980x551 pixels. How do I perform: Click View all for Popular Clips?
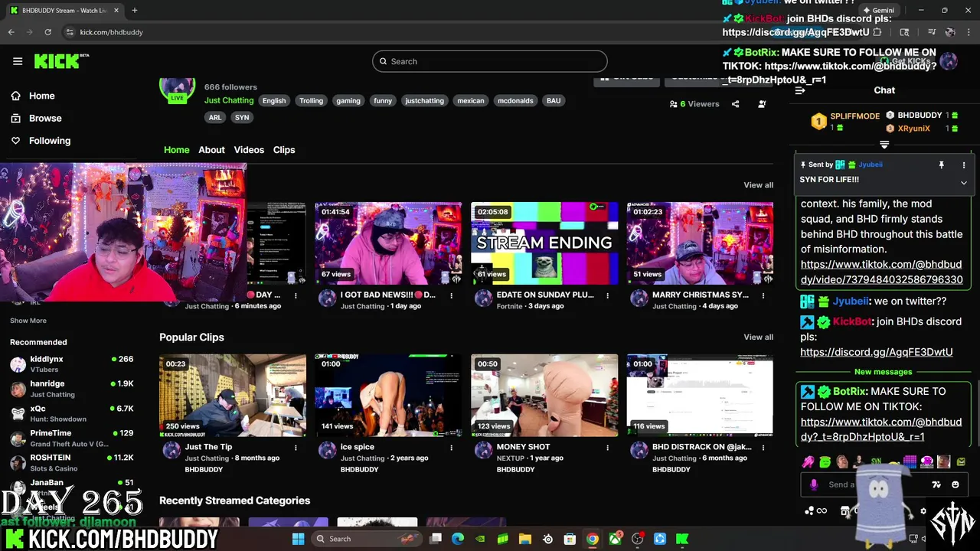758,337
